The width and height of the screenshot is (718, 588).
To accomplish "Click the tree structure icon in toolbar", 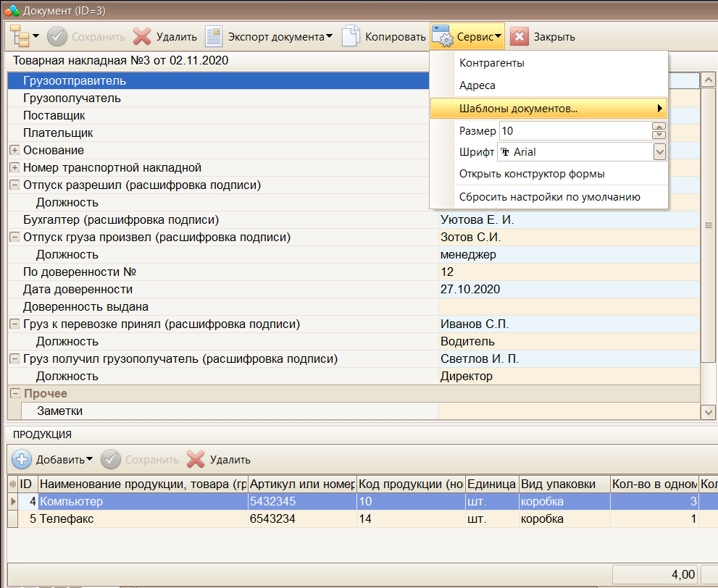I will point(22,36).
